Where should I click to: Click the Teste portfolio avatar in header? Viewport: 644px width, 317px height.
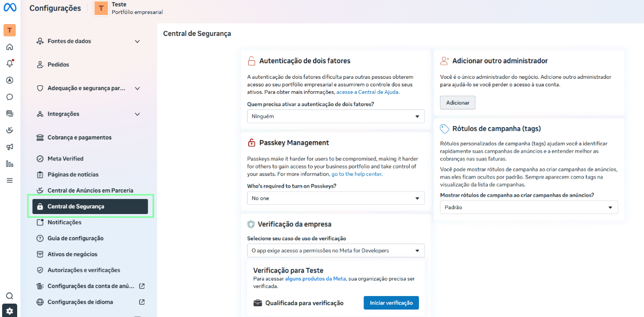[x=101, y=8]
